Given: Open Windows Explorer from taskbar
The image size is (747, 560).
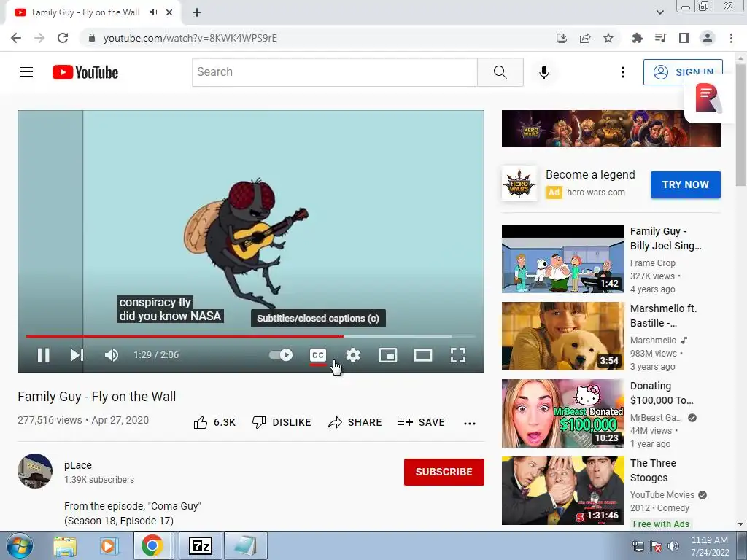Looking at the screenshot, I should point(65,545).
